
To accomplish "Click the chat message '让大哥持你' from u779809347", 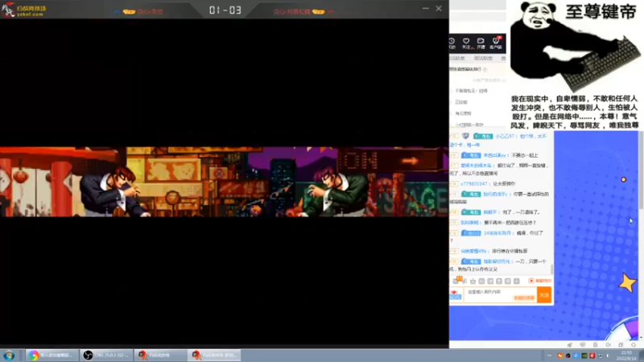I will click(x=504, y=184).
